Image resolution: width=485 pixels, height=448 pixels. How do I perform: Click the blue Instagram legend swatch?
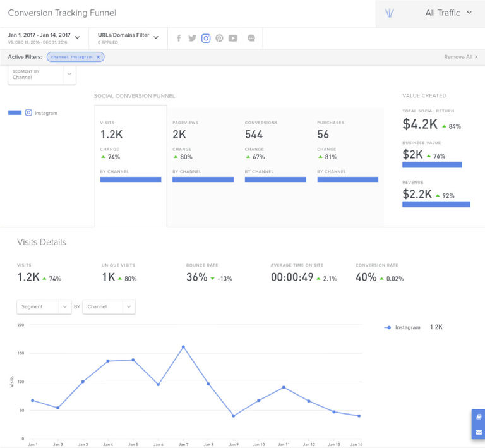[x=15, y=112]
